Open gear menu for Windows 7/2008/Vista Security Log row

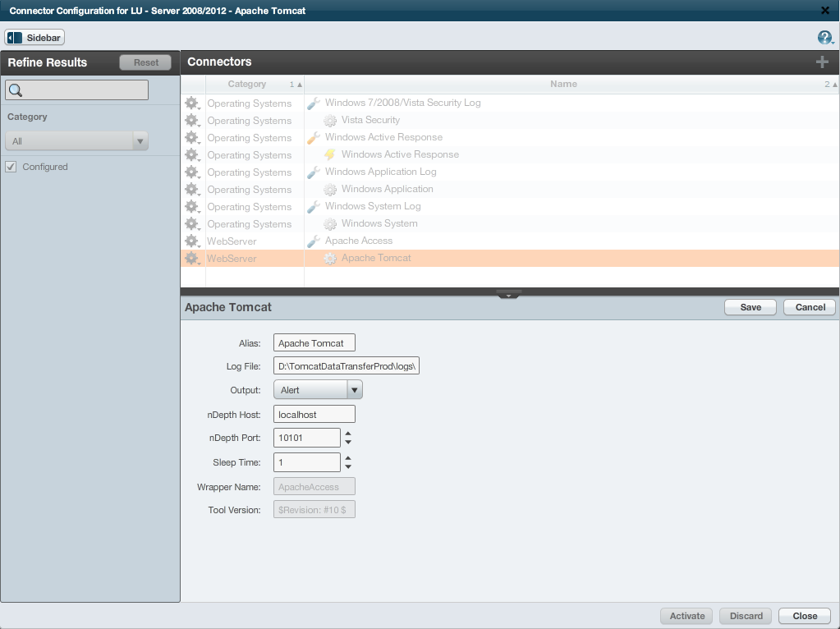(192, 103)
